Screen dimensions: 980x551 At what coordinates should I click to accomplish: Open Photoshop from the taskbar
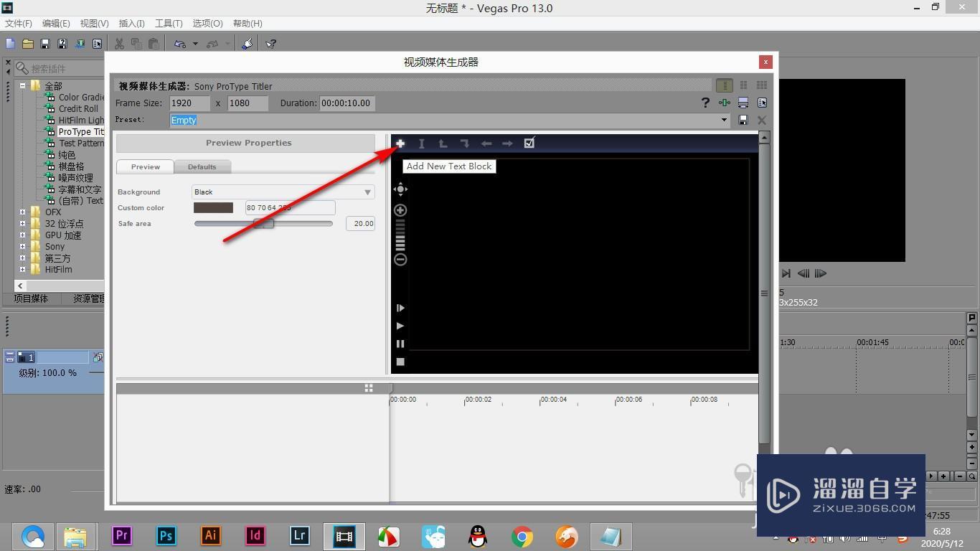166,535
